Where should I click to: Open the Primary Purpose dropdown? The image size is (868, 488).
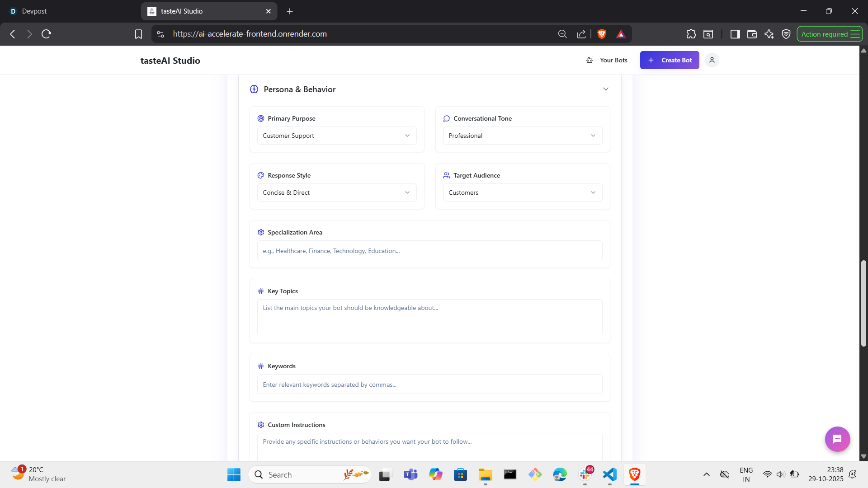(336, 136)
